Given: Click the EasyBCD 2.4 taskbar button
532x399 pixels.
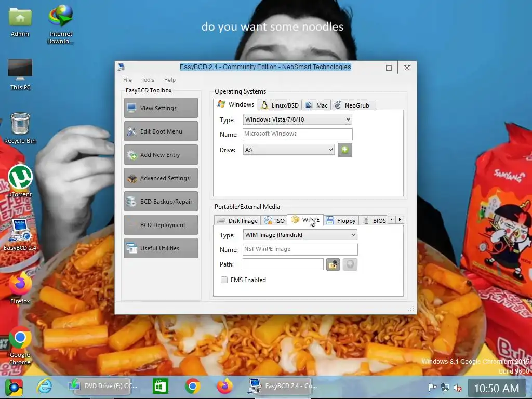Looking at the screenshot, I should [282, 387].
